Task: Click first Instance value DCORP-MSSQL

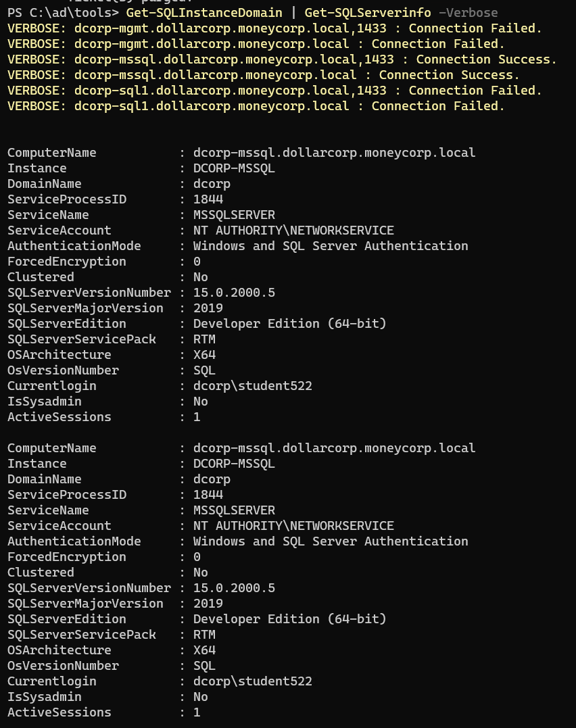Action: coord(234,168)
